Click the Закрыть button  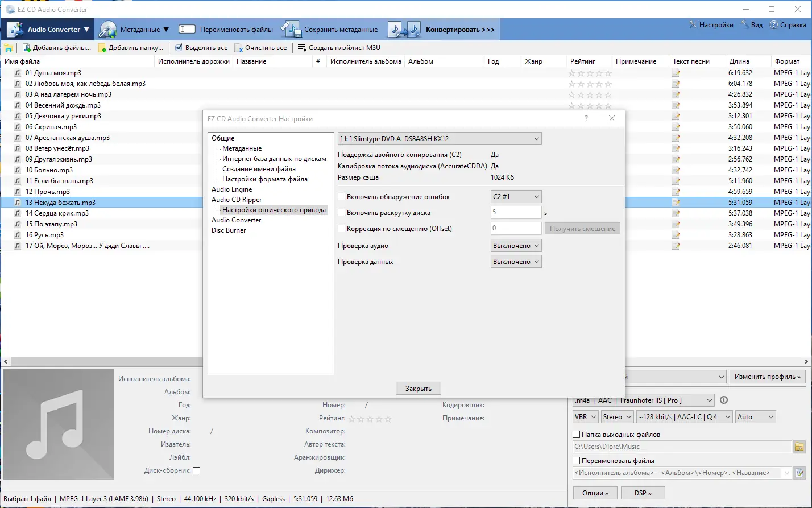[419, 389]
